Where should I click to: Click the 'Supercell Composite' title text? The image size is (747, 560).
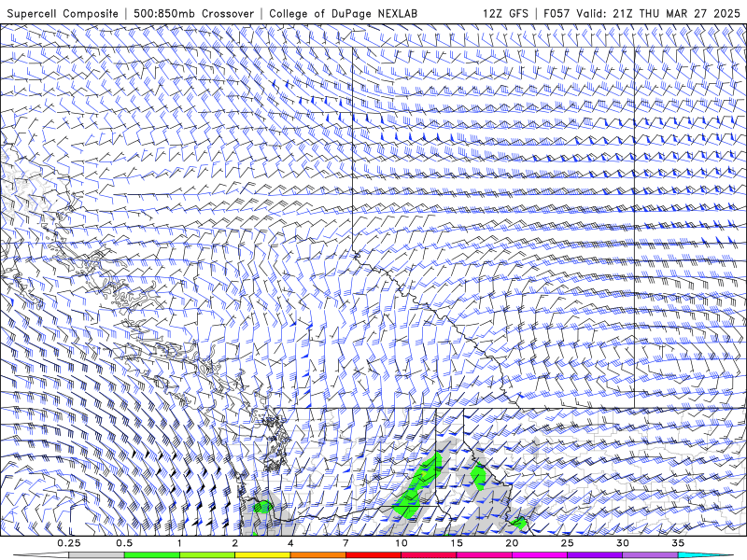coord(63,13)
